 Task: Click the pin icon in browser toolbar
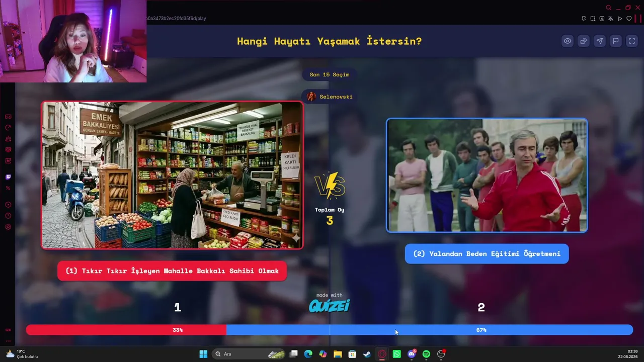coord(584,19)
